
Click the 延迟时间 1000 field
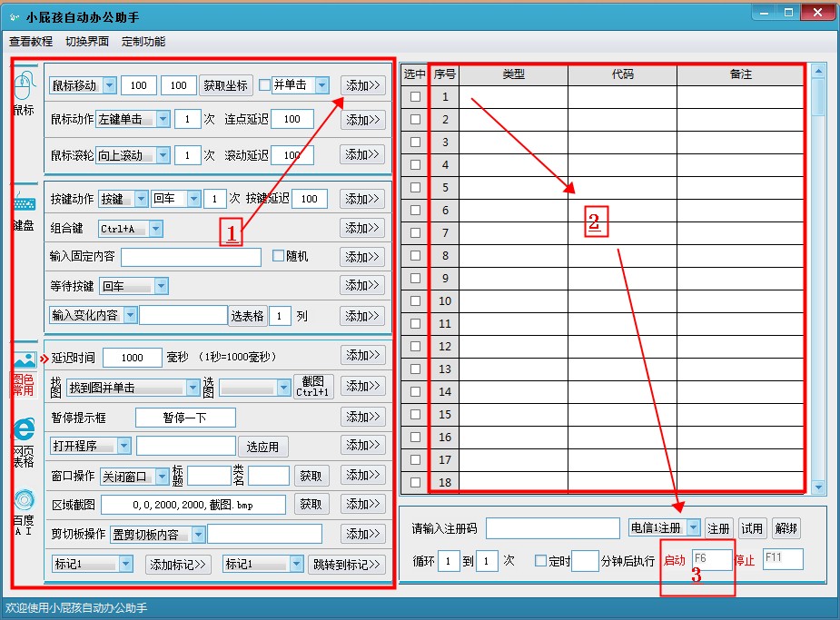pyautogui.click(x=133, y=357)
